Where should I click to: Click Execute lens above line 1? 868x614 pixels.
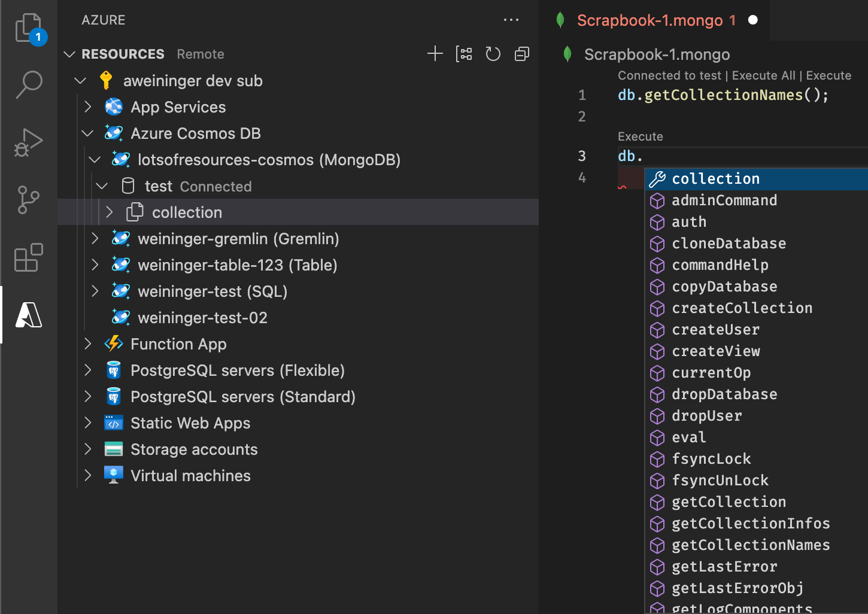[828, 75]
